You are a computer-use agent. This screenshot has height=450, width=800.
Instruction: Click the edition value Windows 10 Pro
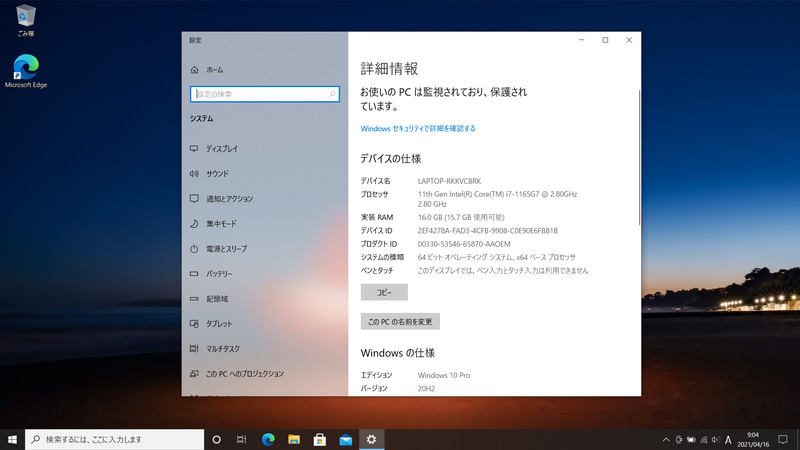point(444,375)
